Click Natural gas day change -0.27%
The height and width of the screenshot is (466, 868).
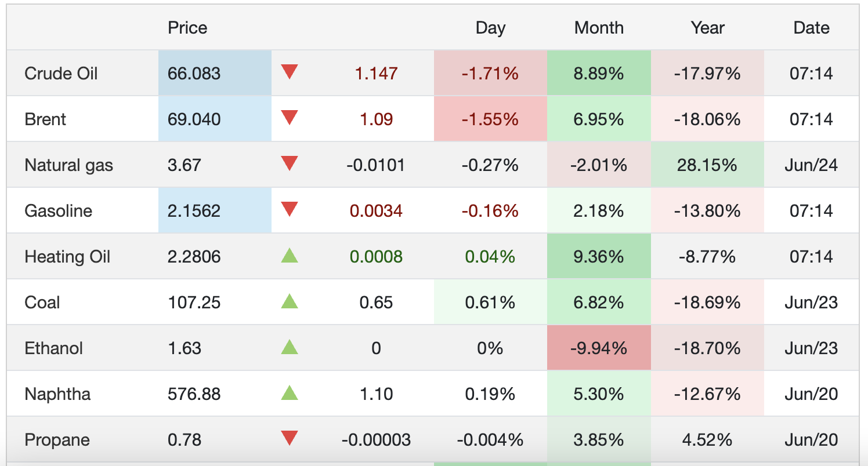(x=490, y=165)
